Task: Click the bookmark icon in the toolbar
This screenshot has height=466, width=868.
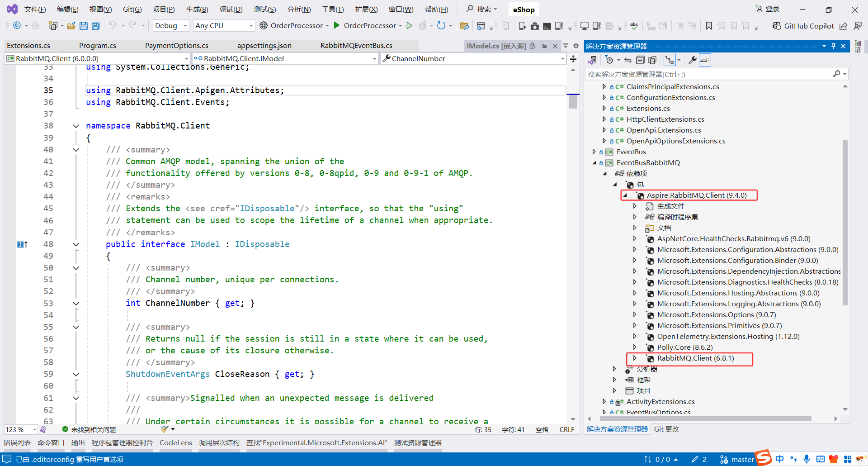Action: (x=709, y=26)
